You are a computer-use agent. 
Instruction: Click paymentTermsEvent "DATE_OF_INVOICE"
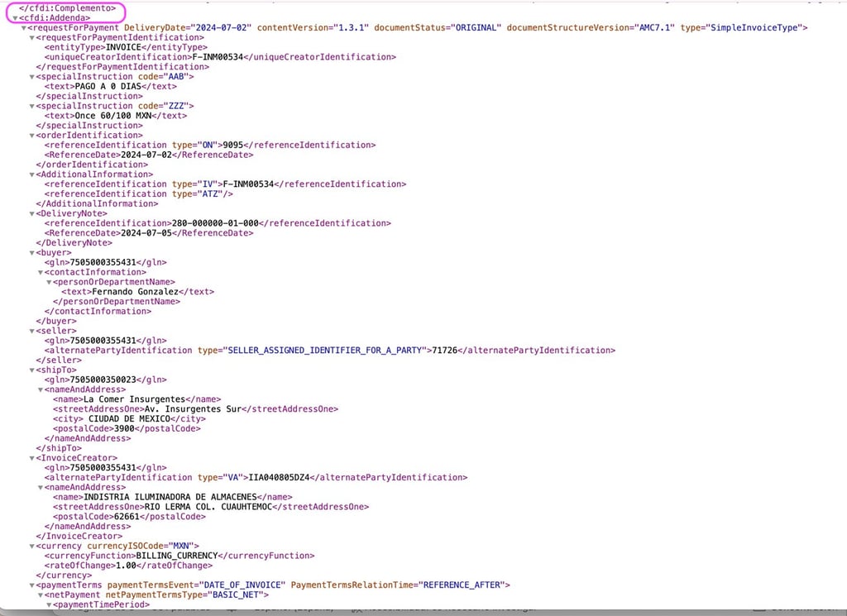click(x=242, y=585)
